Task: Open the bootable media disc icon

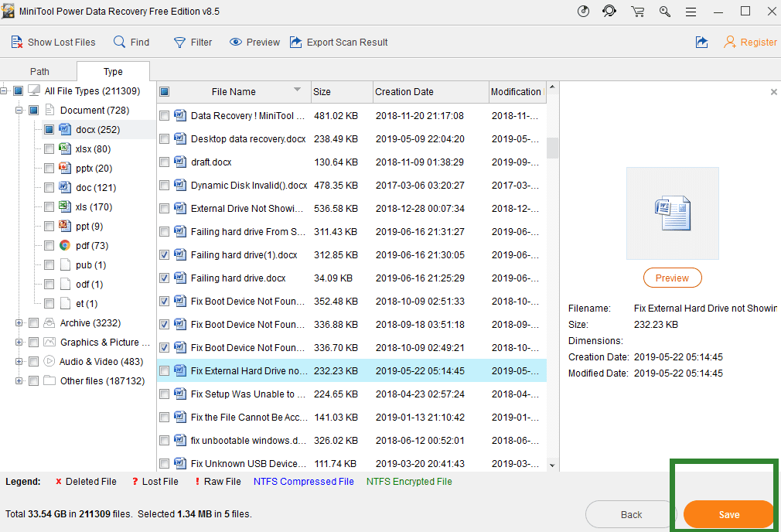Action: (x=582, y=12)
